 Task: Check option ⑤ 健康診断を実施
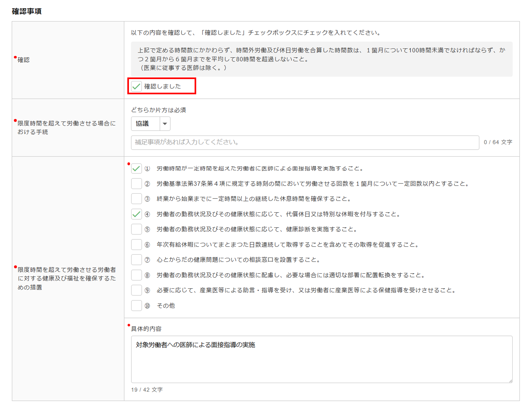pyautogui.click(x=136, y=229)
